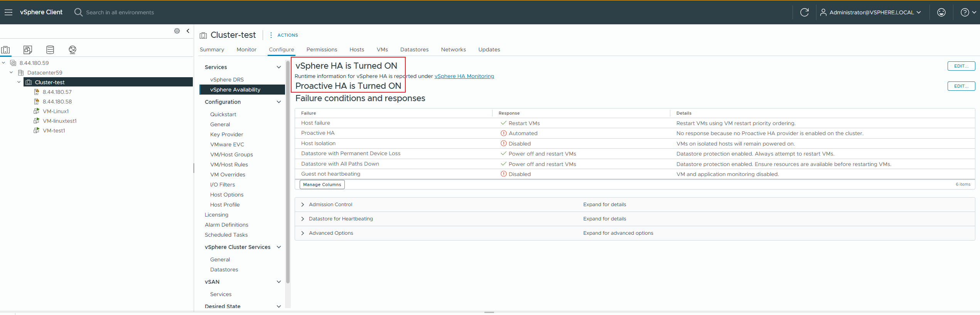Open the Hosts tab
This screenshot has height=315, width=980.
click(357, 49)
